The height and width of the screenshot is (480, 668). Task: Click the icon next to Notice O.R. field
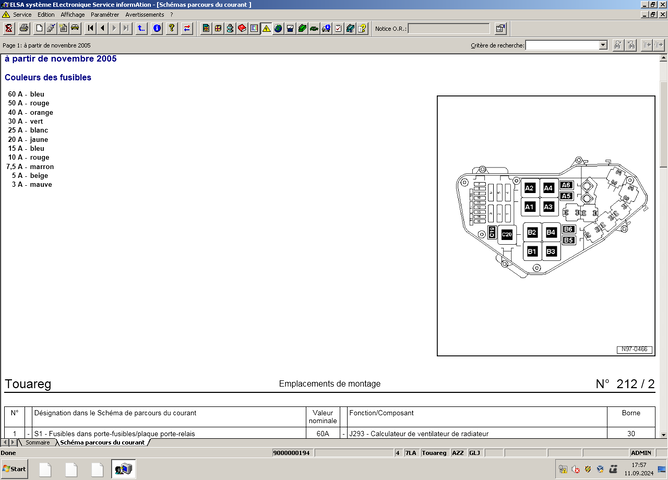click(x=501, y=29)
